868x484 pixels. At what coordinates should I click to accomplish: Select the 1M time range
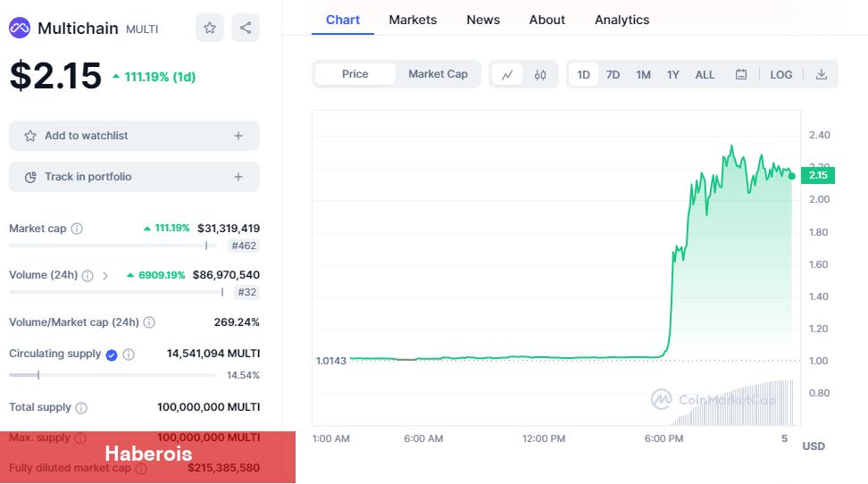(x=643, y=75)
